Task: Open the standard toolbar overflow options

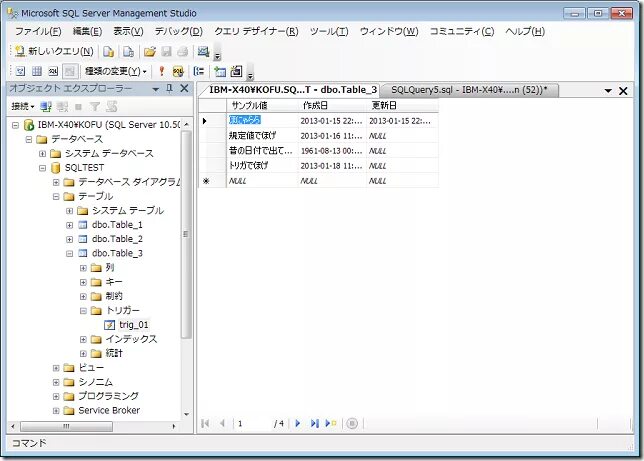Action: pos(218,53)
